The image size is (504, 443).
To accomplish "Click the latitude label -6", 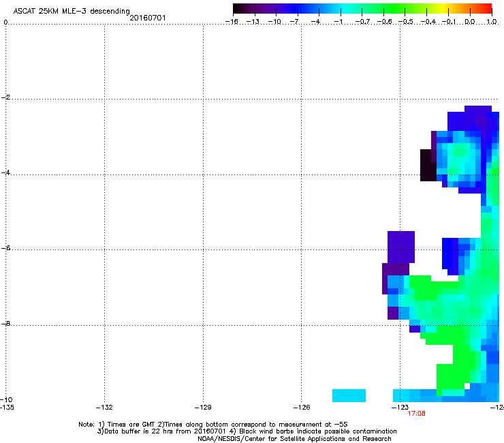I will 5,248.
